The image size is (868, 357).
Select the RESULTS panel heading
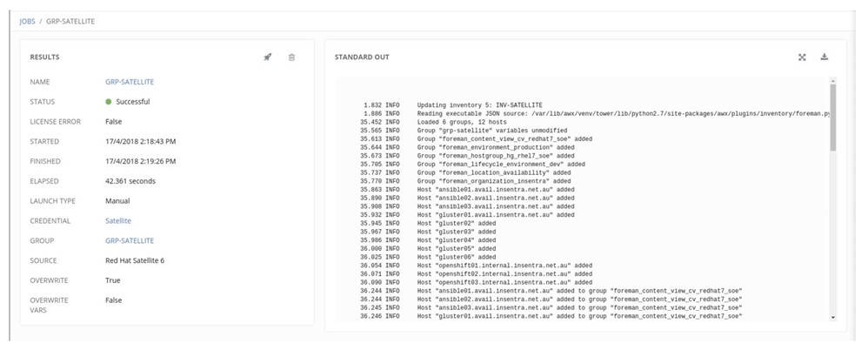click(45, 57)
